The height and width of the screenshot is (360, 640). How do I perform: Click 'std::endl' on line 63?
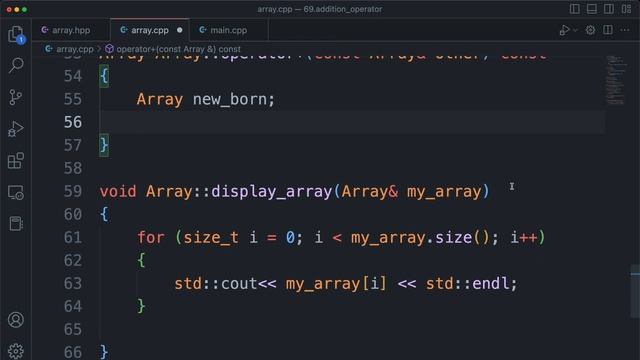coord(467,284)
